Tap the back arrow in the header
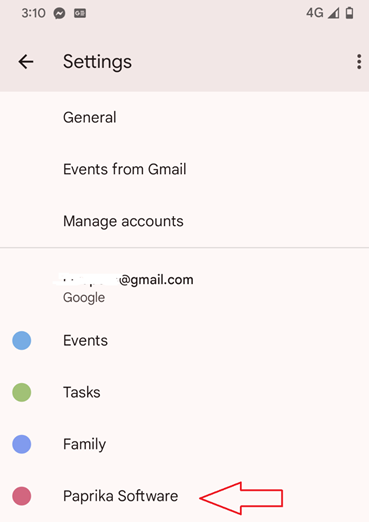 pos(26,62)
